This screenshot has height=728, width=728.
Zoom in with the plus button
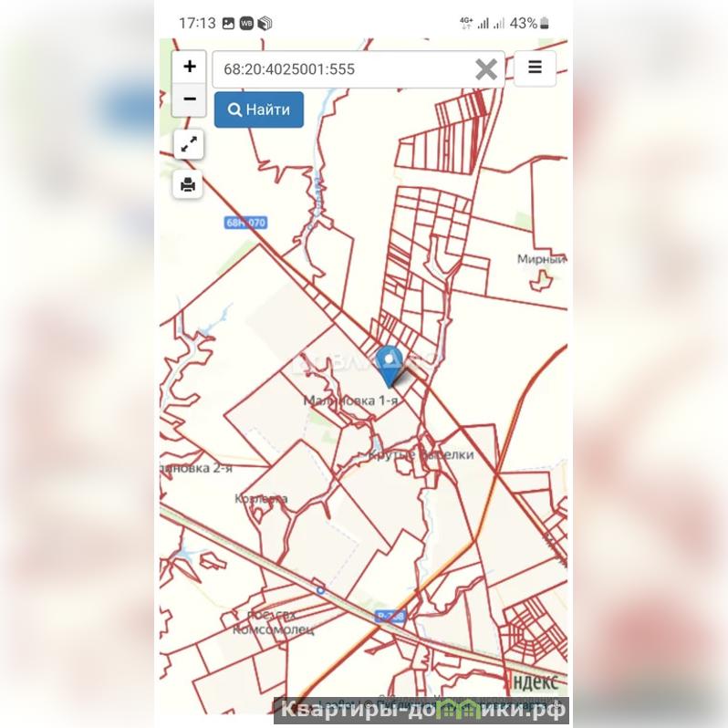pos(189,67)
